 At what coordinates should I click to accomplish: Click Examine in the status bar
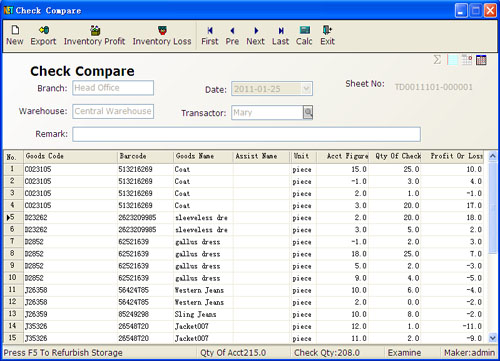coord(404,353)
